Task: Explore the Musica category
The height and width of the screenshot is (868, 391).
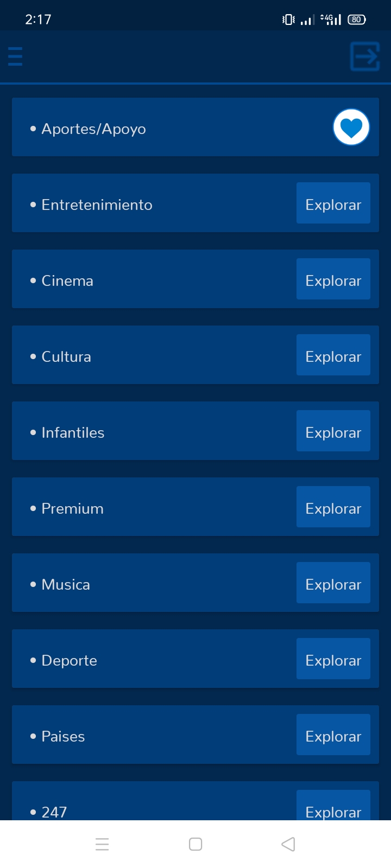Action: click(333, 583)
